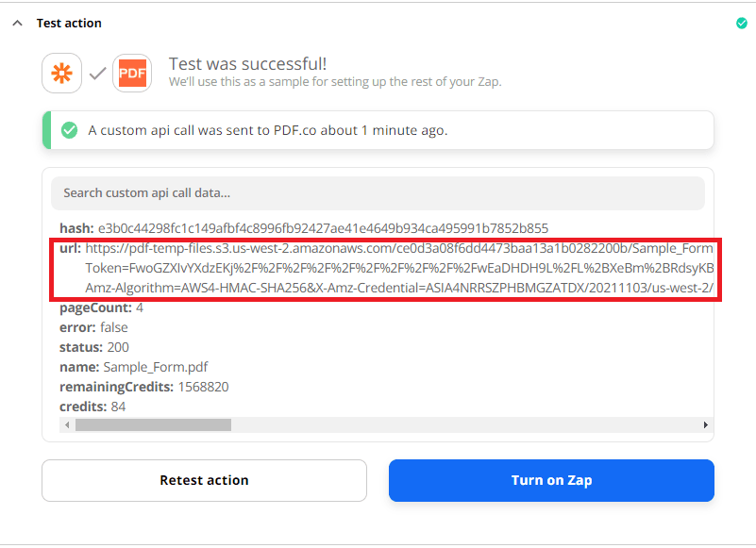Click the Zapier app icon

point(61,72)
